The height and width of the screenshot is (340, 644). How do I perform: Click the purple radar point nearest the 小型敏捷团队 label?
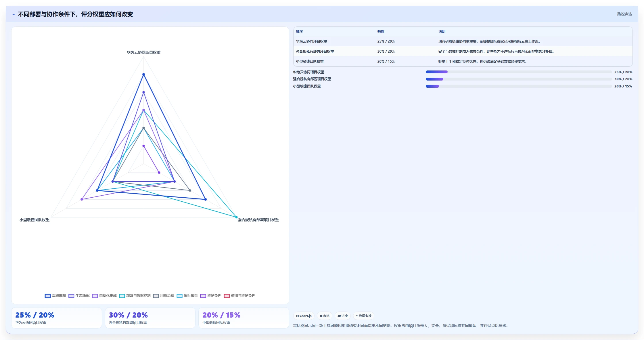point(82,199)
